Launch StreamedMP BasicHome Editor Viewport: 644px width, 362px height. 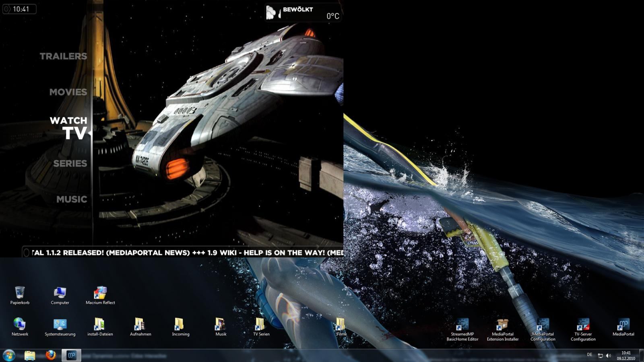(x=462, y=329)
